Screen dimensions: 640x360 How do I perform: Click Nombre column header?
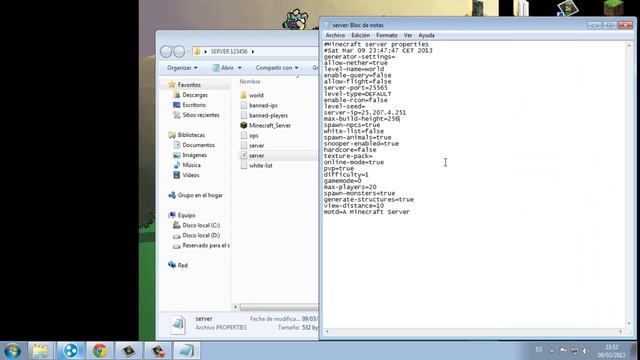pos(250,82)
